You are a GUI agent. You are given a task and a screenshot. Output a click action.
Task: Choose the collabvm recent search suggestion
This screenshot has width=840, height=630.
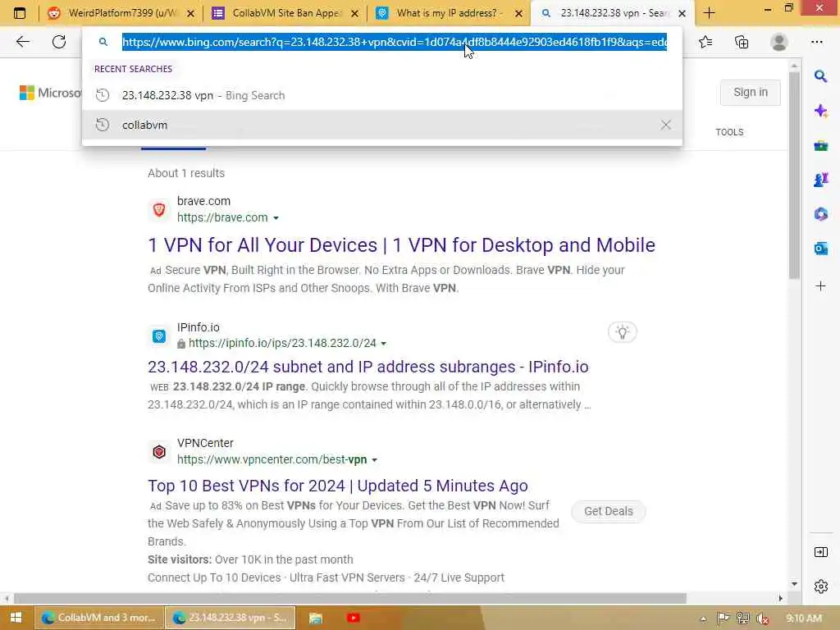coord(382,125)
